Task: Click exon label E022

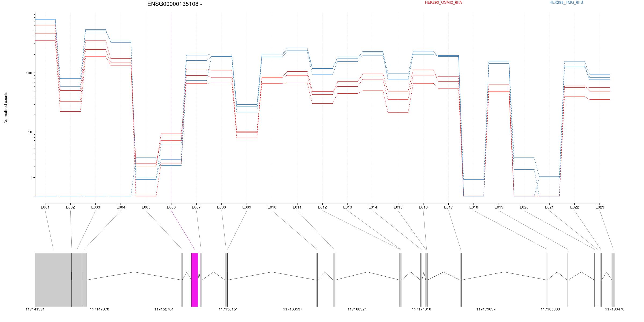Action: point(575,207)
